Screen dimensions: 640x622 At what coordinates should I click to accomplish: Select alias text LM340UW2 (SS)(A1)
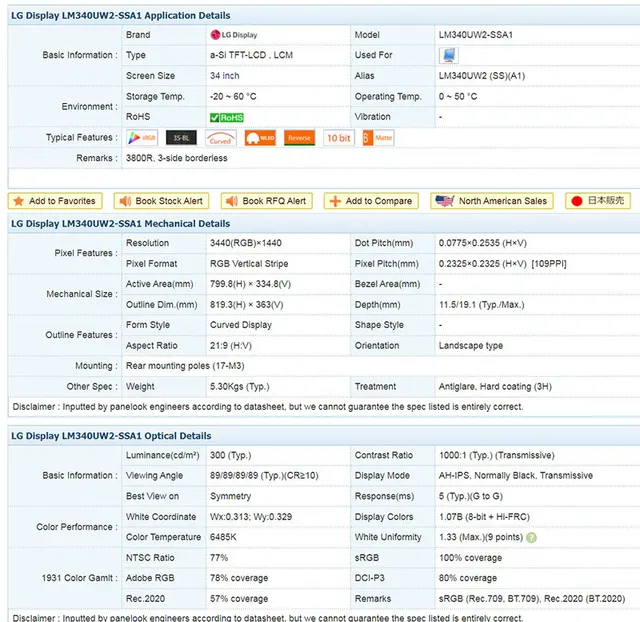click(482, 76)
